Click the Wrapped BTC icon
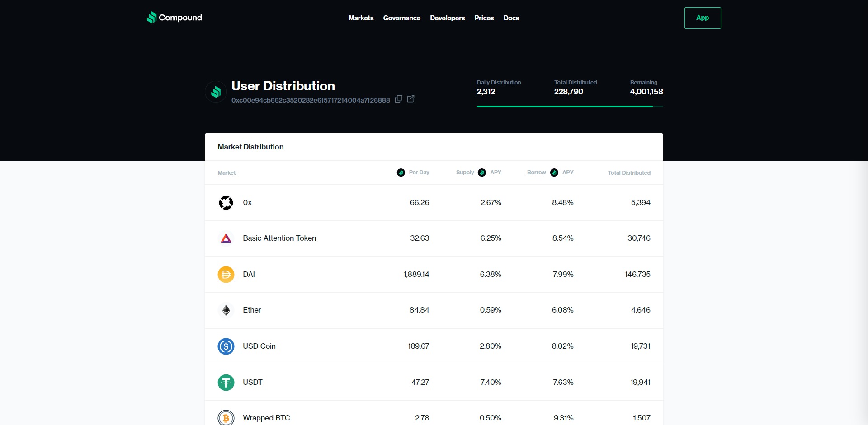868x425 pixels. [226, 418]
